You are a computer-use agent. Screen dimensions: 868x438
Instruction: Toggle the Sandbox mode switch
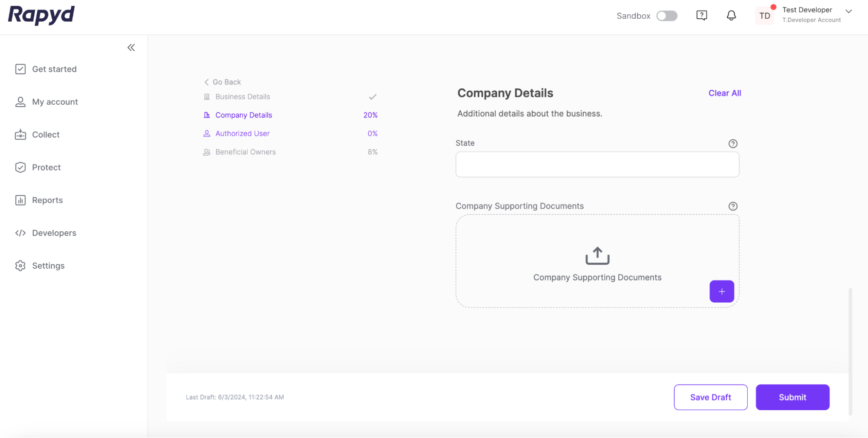pos(667,16)
